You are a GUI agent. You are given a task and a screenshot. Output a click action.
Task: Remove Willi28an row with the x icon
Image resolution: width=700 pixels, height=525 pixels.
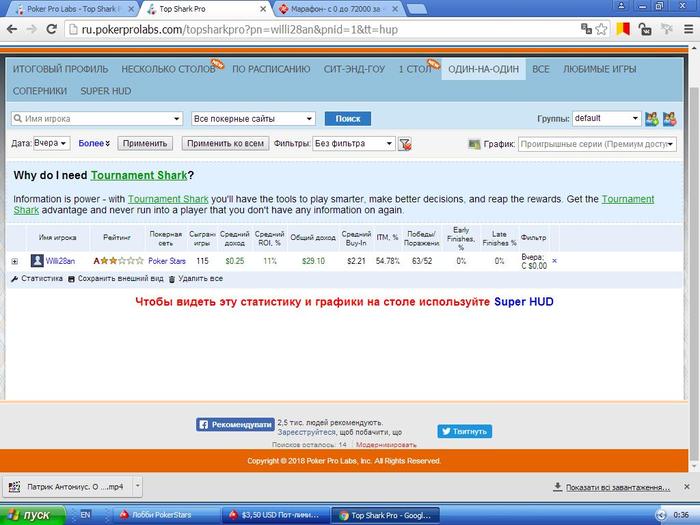click(x=554, y=260)
